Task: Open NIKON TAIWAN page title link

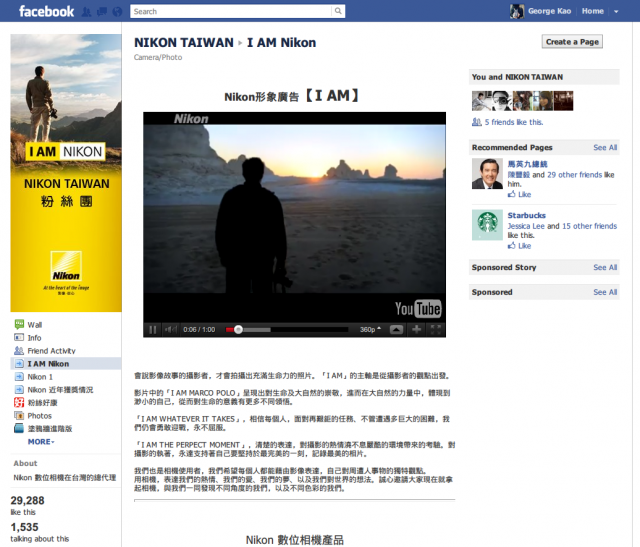Action: [x=184, y=42]
